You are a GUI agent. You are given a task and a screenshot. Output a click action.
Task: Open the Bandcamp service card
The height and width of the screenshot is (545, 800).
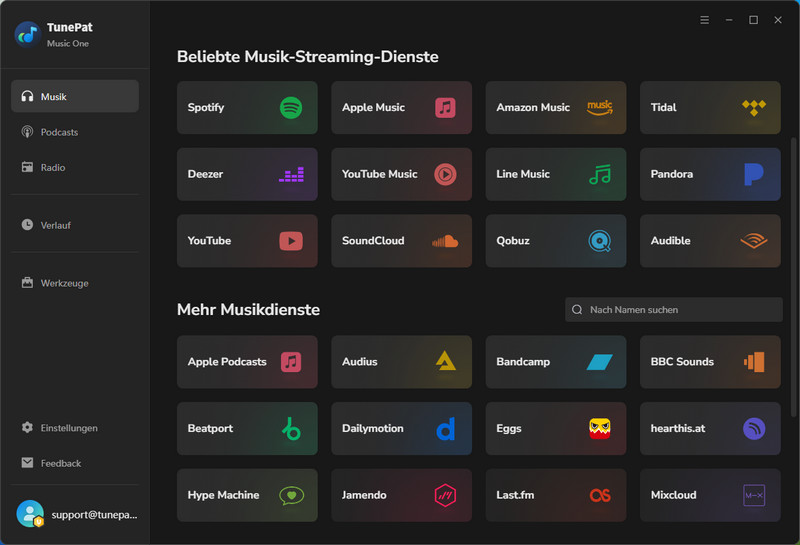coord(556,362)
